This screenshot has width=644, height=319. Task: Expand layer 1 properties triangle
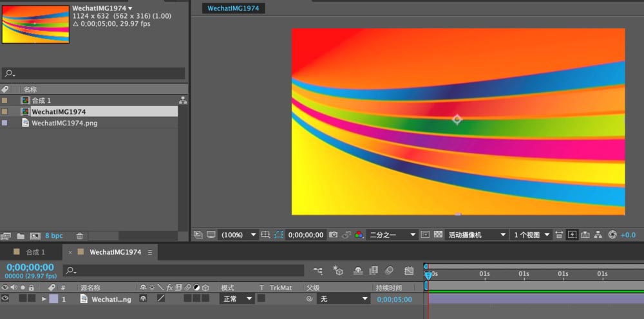(44, 299)
